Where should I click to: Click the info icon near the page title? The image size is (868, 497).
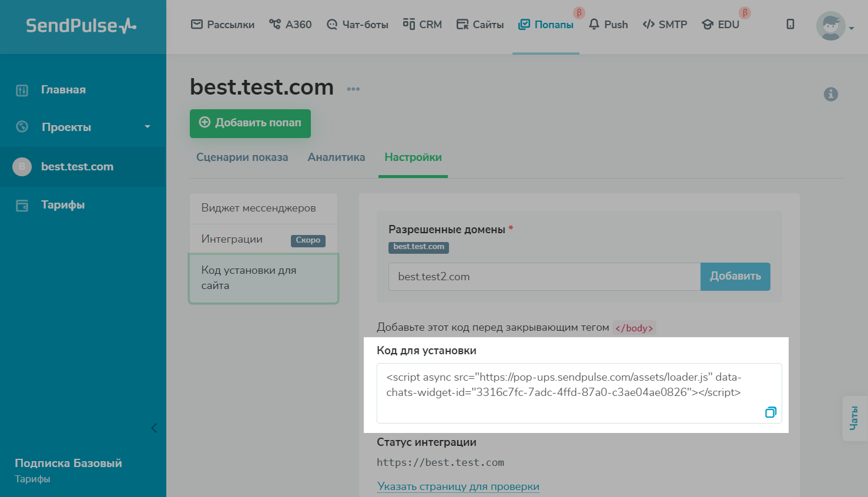coord(830,94)
